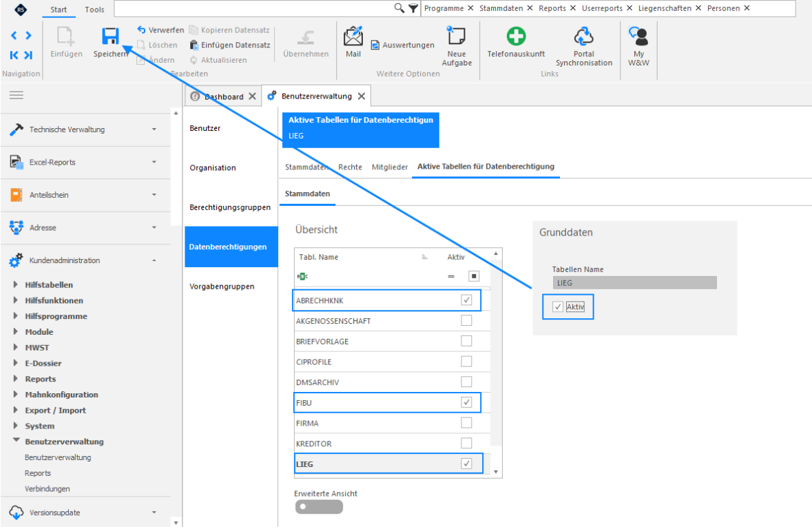Check the BRIEFVORLAGE Aktiv checkbox

[x=466, y=341]
